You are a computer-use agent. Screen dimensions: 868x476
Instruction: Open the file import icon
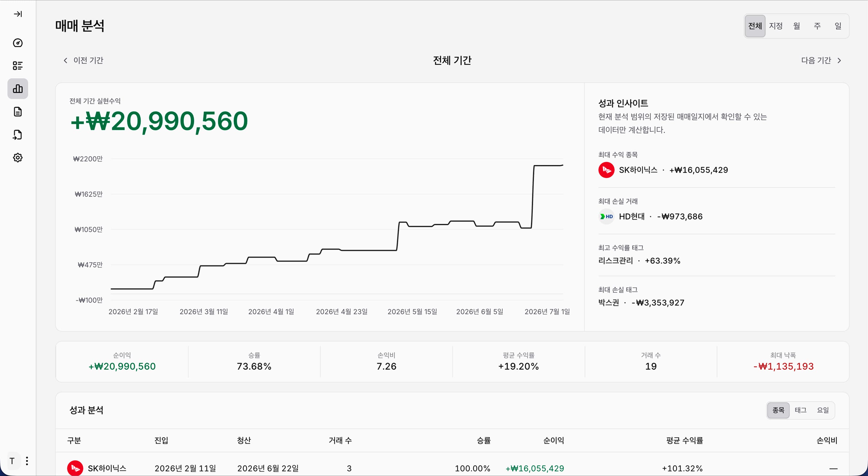click(18, 135)
